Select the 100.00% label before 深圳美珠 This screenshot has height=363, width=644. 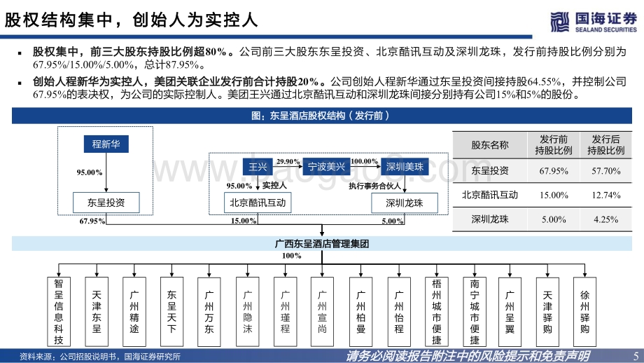[364, 161]
